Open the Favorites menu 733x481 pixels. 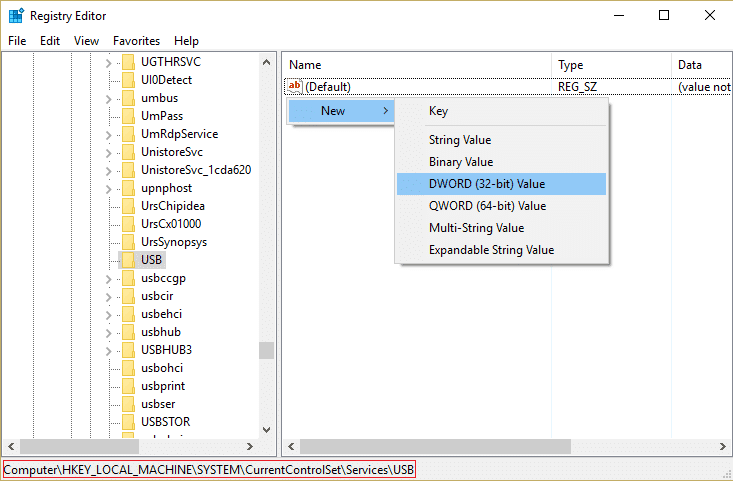pos(137,41)
